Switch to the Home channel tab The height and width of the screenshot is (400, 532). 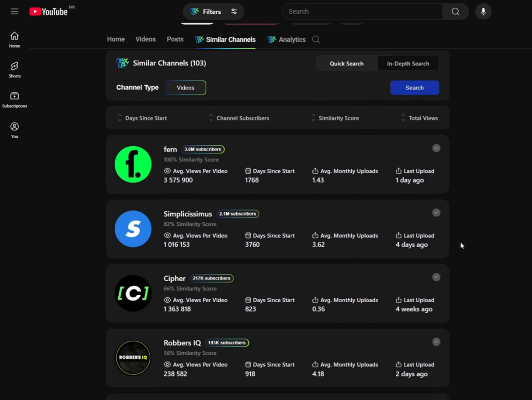pyautogui.click(x=116, y=39)
